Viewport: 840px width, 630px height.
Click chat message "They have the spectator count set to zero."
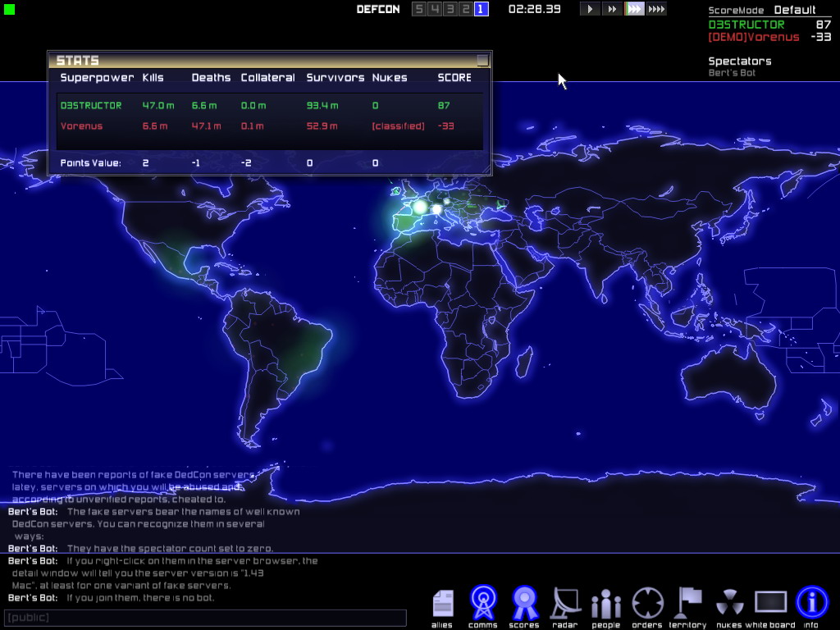[171, 549]
